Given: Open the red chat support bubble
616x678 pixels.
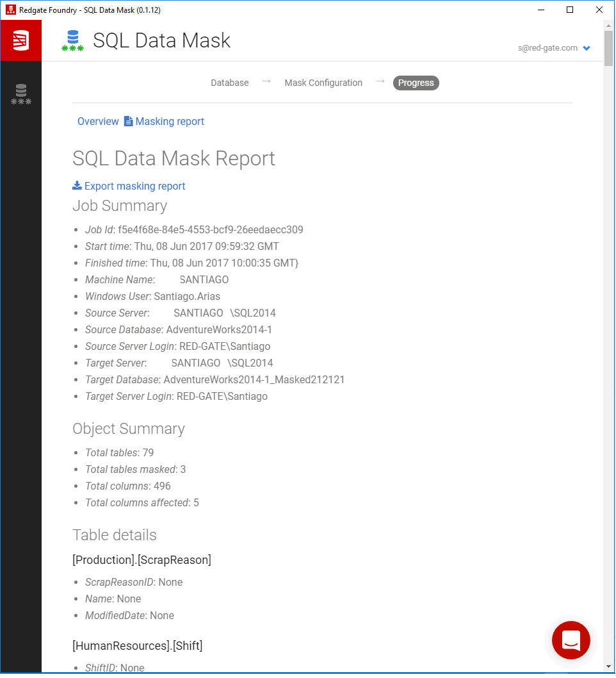Looking at the screenshot, I should (x=571, y=640).
